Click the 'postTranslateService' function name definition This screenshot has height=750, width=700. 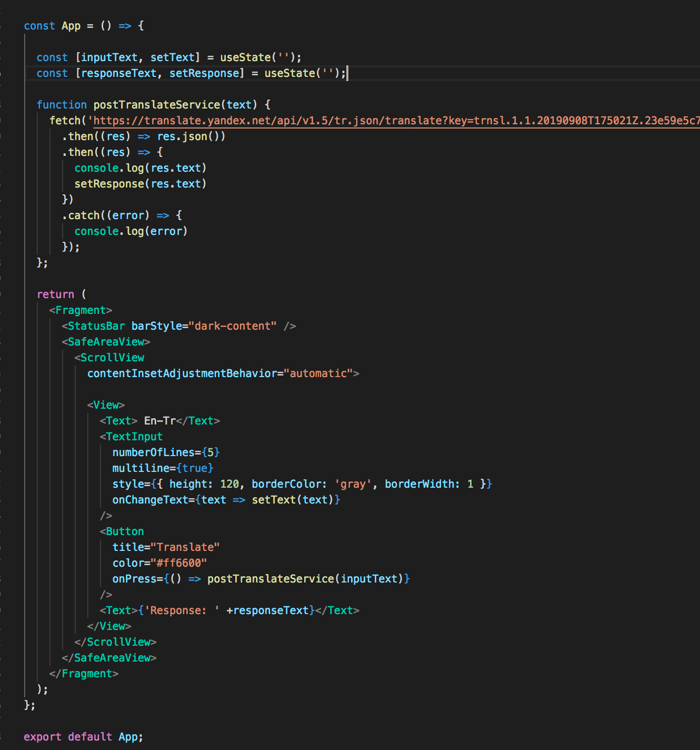(157, 105)
